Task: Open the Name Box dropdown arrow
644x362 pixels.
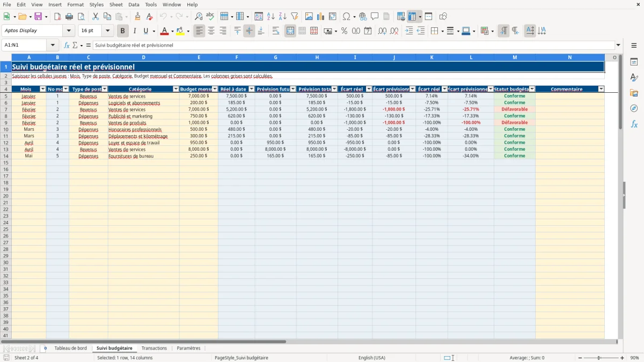Action: pyautogui.click(x=53, y=45)
